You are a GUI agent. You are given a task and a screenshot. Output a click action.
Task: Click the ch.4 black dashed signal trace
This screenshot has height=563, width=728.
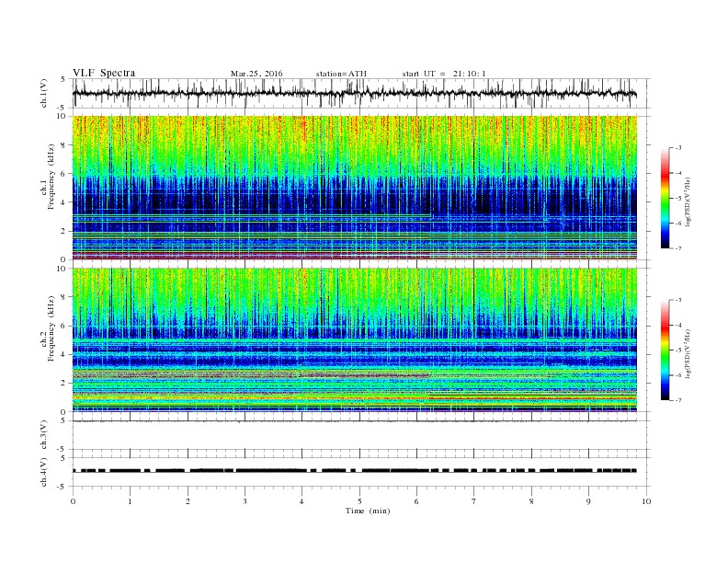[355, 471]
